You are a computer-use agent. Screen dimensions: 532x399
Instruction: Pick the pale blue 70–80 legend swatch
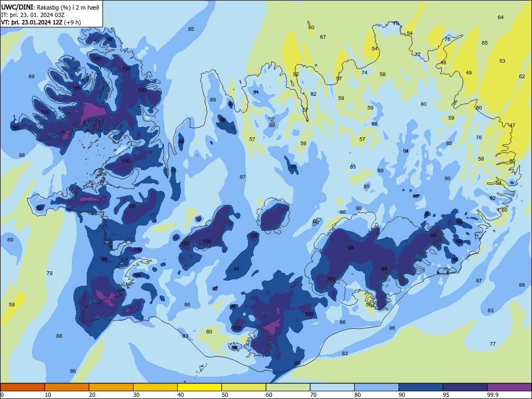click(x=332, y=387)
